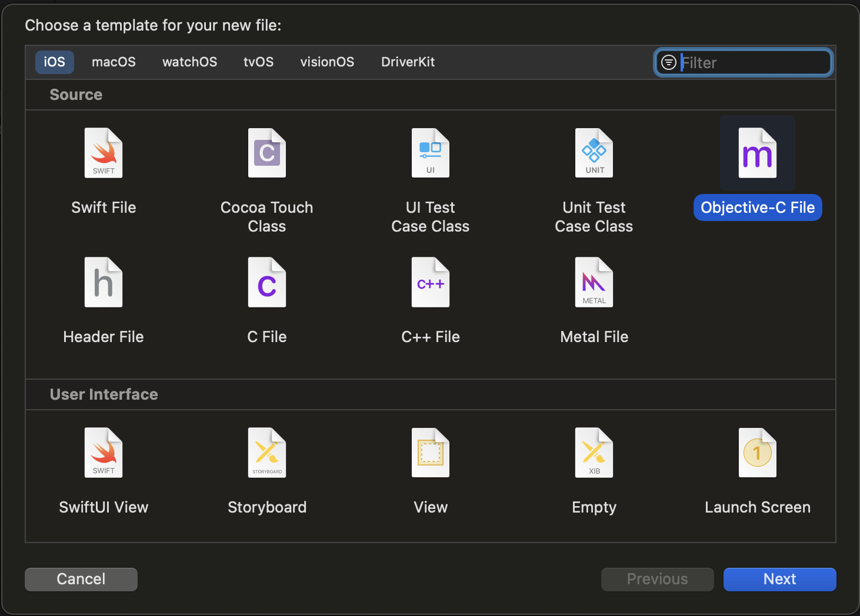Image resolution: width=860 pixels, height=616 pixels.
Task: Click the "Cocoa Touch Class" label
Action: pos(267,217)
